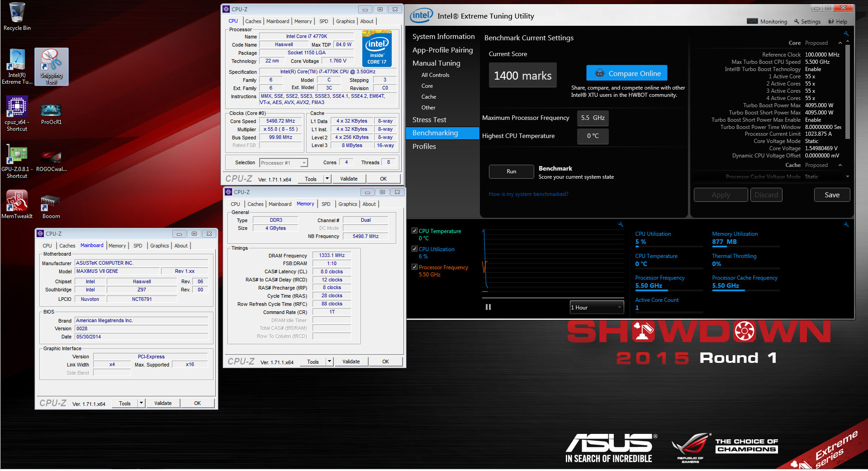Run the benchmark
The height and width of the screenshot is (471, 868).
click(x=511, y=171)
